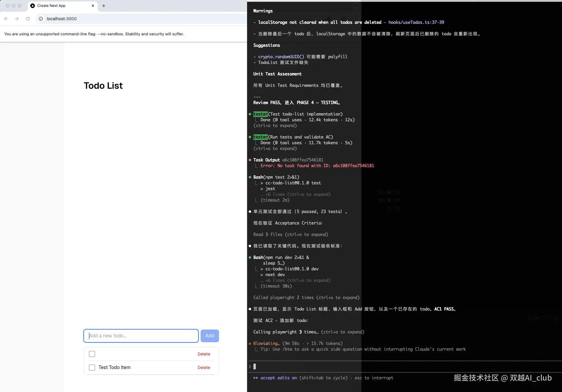Image resolution: width=562 pixels, height=392 pixels.
Task: Delete the Test Todo Item
Action: [204, 368]
